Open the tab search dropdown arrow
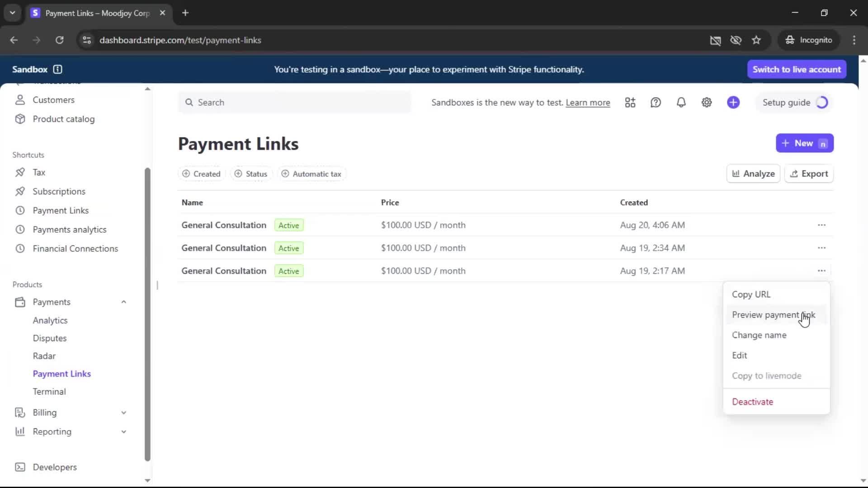The image size is (868, 488). (x=13, y=13)
